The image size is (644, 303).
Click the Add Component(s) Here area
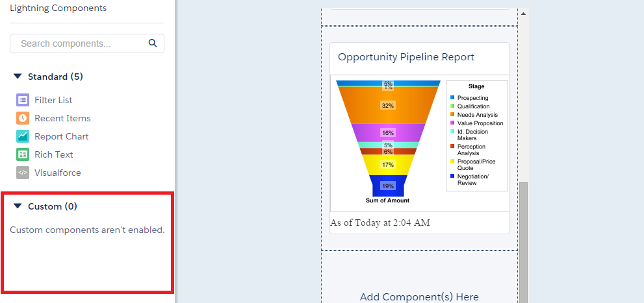419,297
